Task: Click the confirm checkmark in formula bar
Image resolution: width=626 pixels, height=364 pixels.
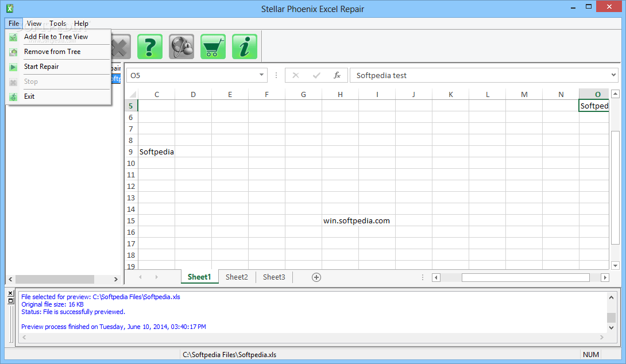Action: coord(316,75)
